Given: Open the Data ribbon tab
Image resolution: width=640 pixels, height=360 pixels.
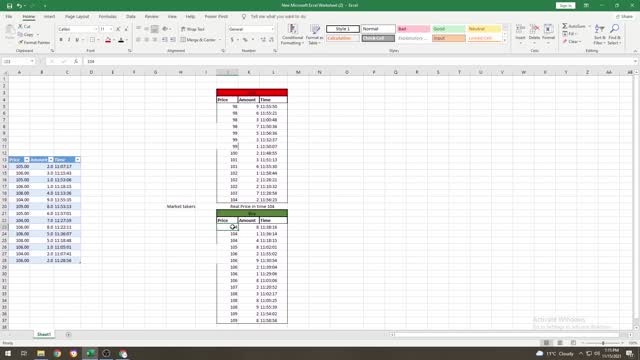Looking at the screenshot, I should coord(131,17).
